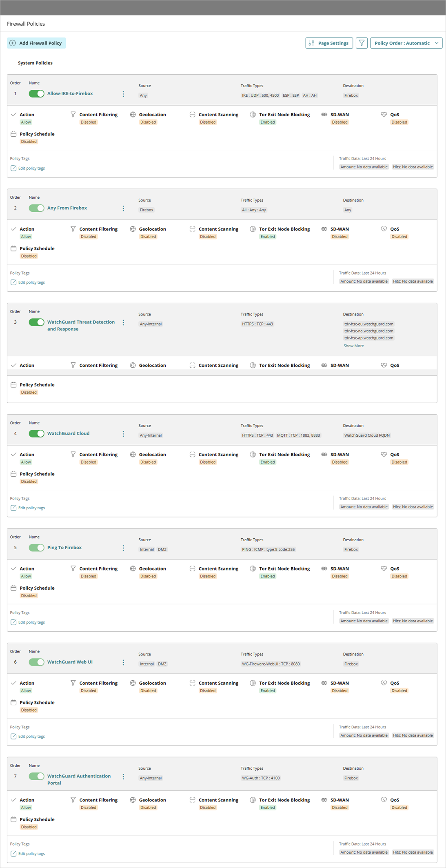Open the Ping To Firebox policy link
This screenshot has width=446, height=868.
point(64,548)
